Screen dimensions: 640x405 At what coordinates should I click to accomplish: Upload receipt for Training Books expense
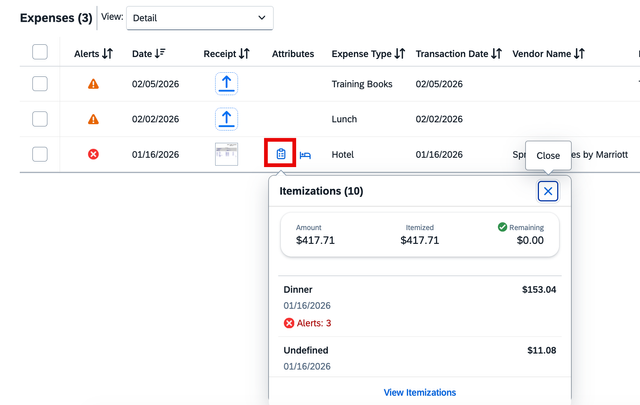click(x=227, y=84)
